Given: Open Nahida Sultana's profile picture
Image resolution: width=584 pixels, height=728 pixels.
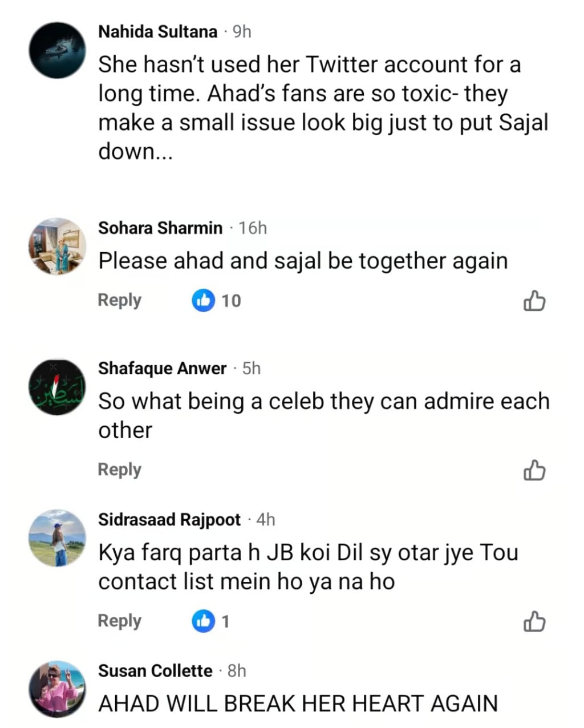Looking at the screenshot, I should tap(57, 50).
